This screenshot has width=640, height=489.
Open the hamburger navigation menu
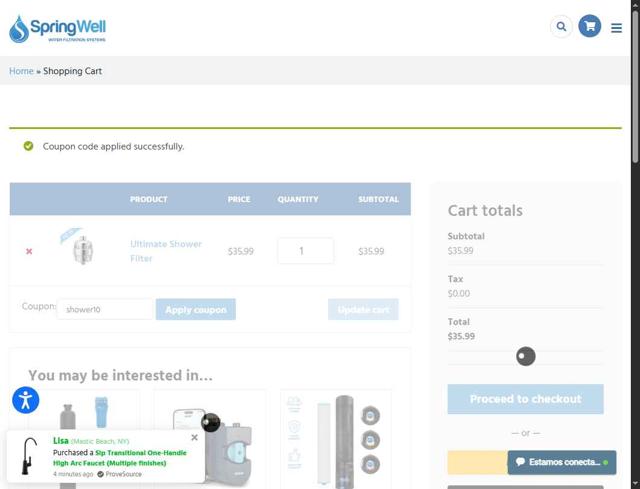[616, 28]
